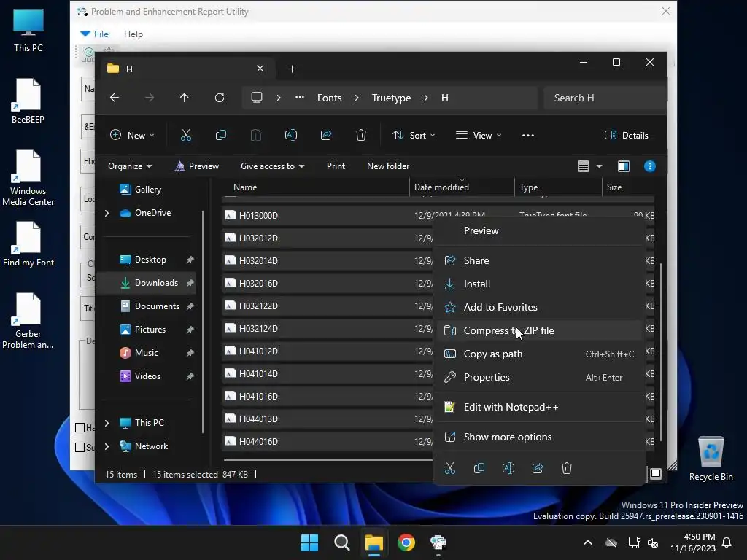
Task: Choose Add to Favorites
Action: (x=539, y=307)
